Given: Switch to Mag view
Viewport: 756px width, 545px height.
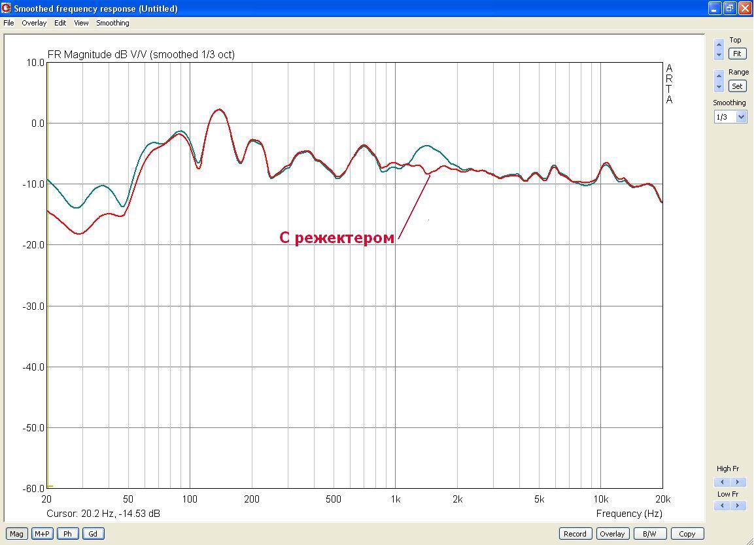Looking at the screenshot, I should coord(16,533).
